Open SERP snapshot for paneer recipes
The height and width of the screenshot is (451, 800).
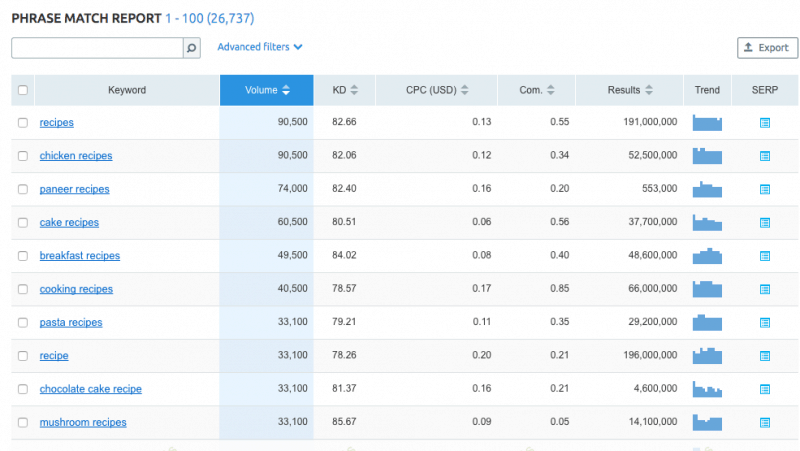764,189
